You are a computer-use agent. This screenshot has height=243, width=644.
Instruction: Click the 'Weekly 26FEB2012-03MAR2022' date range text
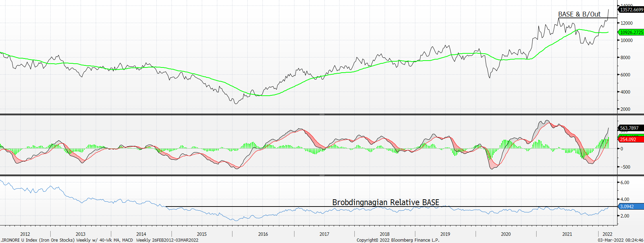167,240
